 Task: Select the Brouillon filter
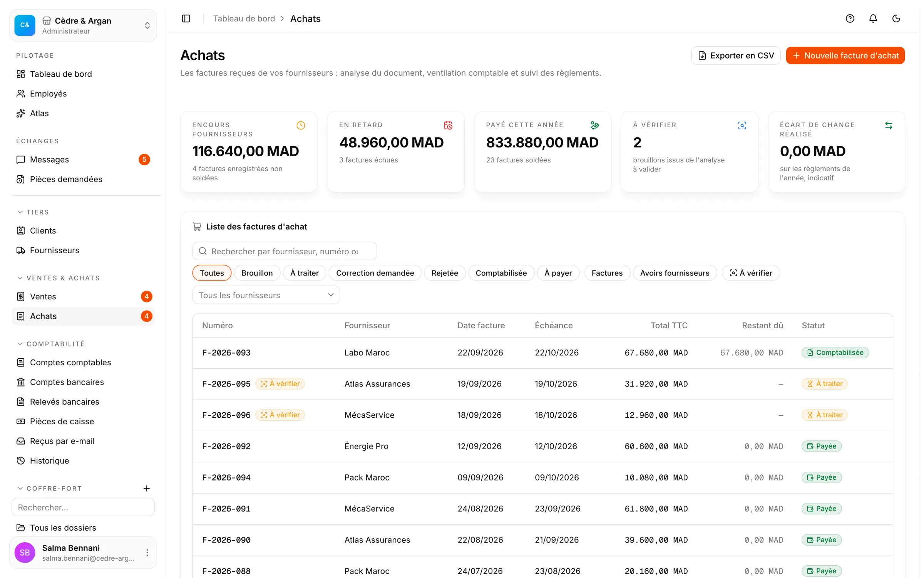pos(257,273)
